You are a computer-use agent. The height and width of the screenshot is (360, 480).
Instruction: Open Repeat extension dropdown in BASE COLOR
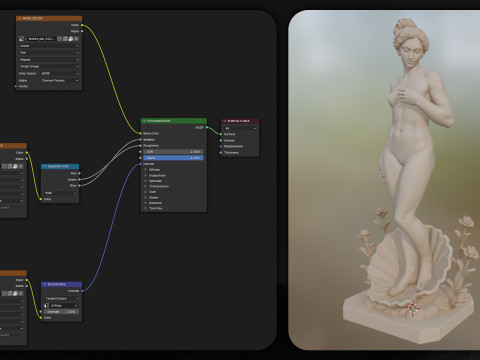(x=49, y=59)
